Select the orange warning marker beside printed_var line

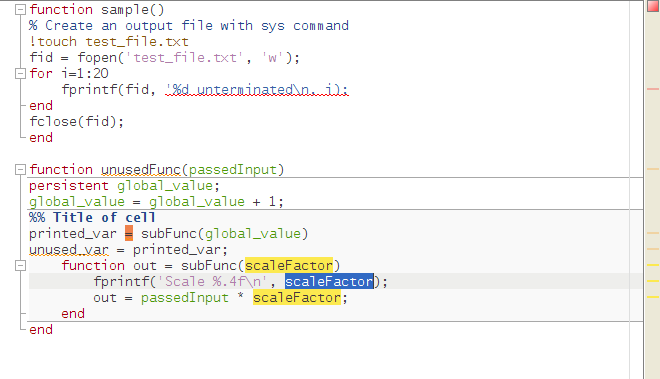point(653,233)
